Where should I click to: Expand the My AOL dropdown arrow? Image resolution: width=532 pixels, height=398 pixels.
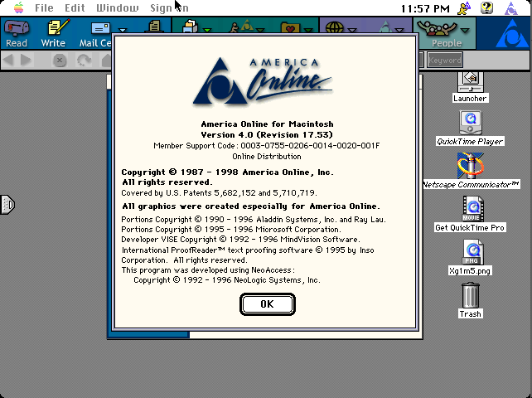pyautogui.click(x=260, y=30)
